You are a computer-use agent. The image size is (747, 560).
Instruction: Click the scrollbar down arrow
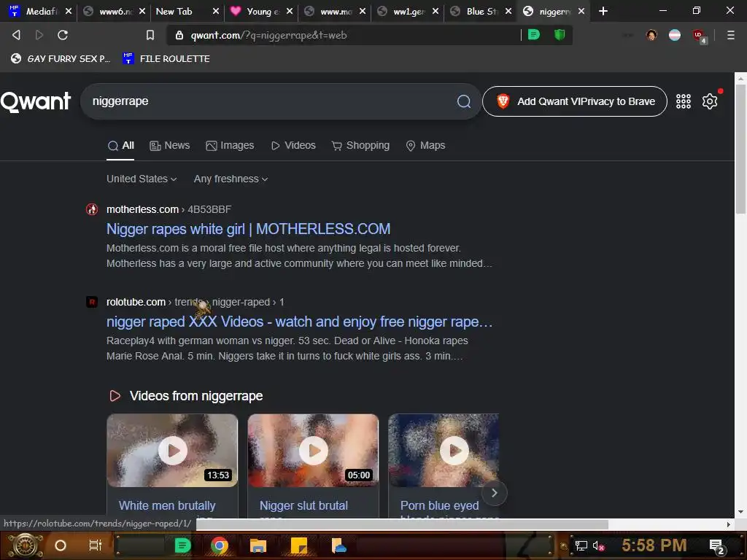[740, 512]
